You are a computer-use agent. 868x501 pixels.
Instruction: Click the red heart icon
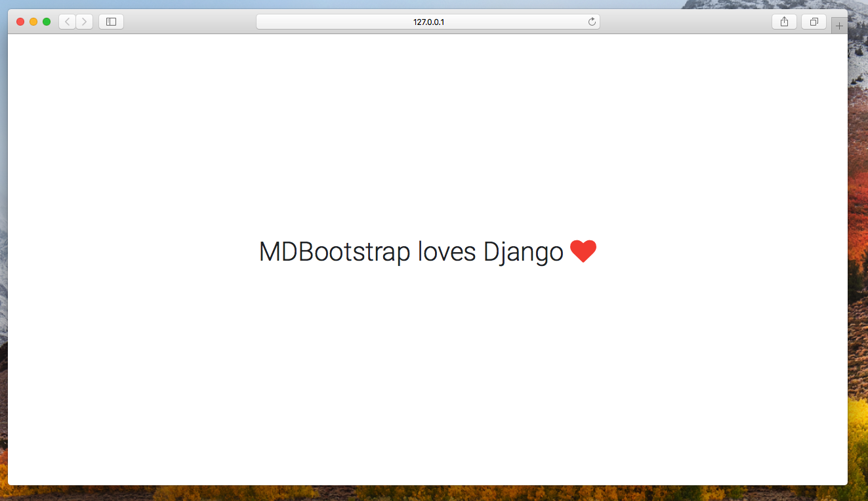pos(583,251)
